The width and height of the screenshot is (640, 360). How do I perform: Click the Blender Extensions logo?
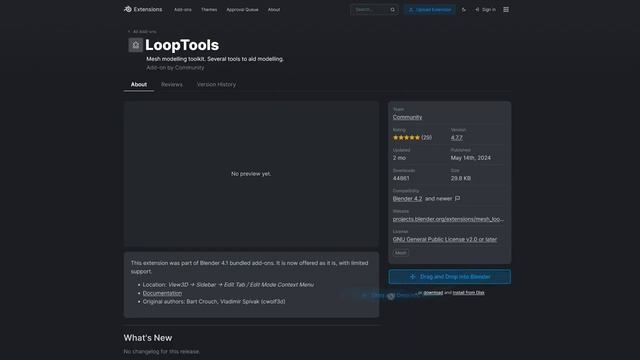[x=143, y=9]
